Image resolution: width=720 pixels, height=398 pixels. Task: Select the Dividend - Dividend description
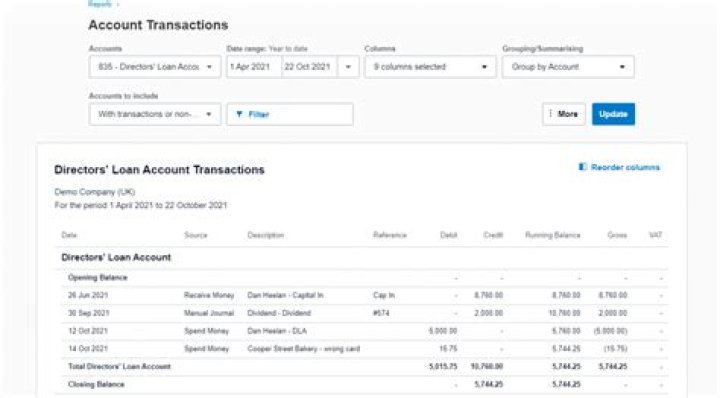tap(279, 313)
